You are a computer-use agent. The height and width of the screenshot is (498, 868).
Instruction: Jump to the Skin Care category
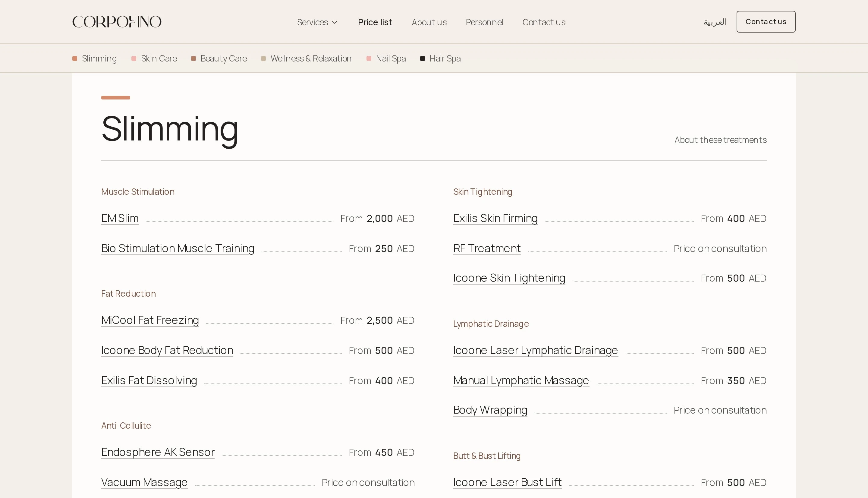point(154,58)
